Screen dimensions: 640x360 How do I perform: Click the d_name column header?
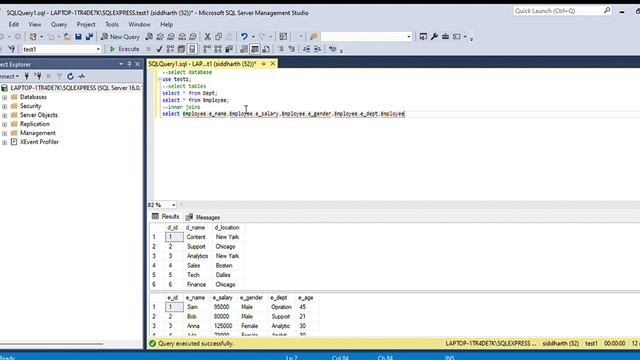tap(196, 228)
